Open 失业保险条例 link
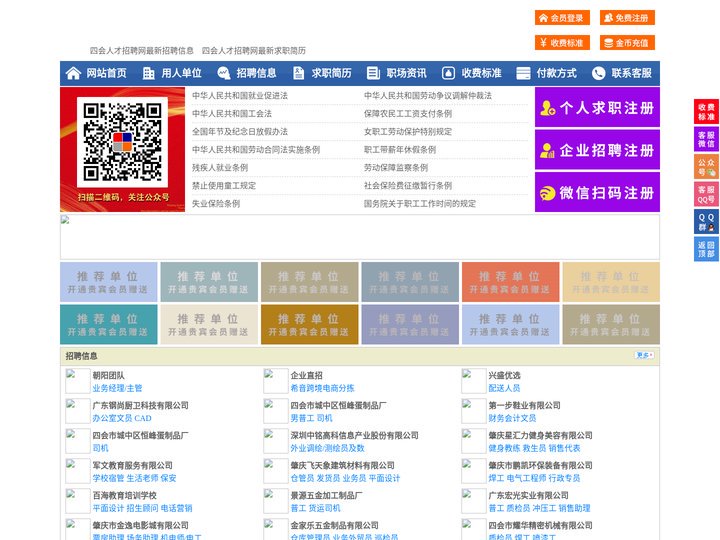The image size is (720, 540). point(216,203)
